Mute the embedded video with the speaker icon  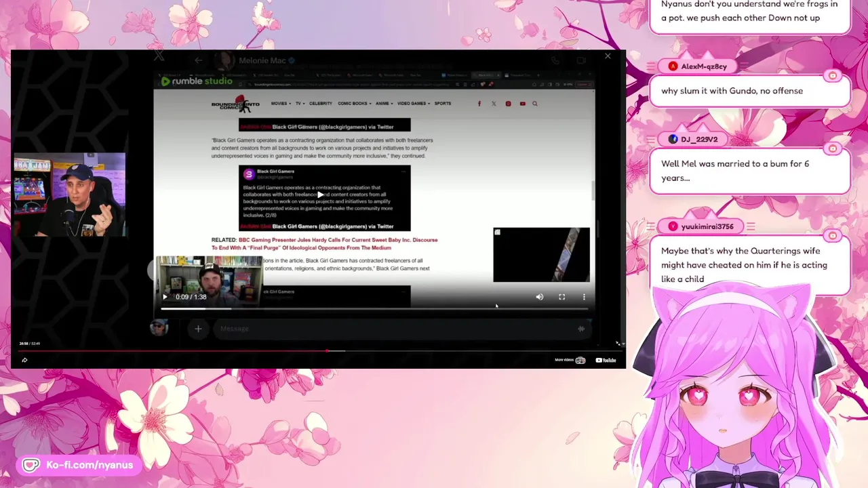pos(540,297)
